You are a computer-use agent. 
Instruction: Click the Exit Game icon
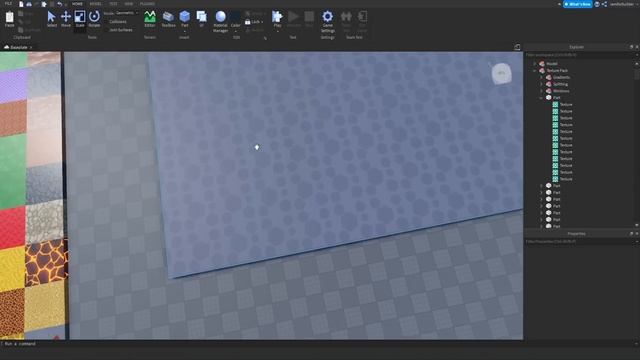[x=362, y=17]
